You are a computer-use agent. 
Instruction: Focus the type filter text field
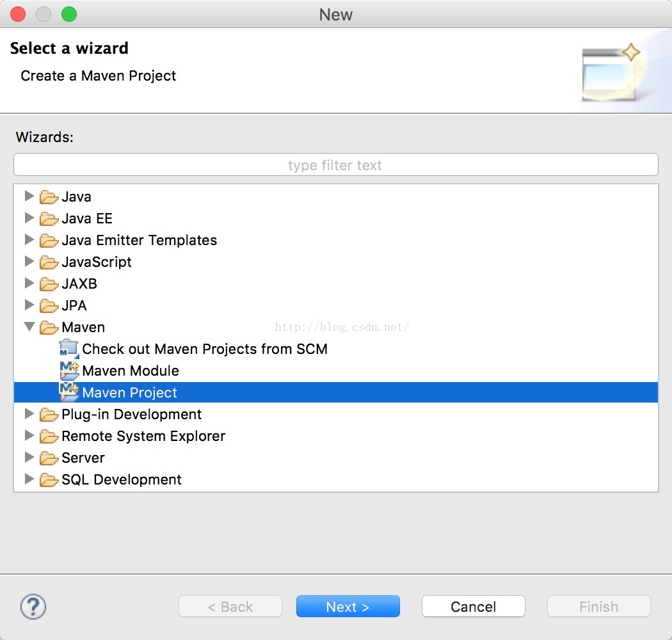tap(336, 165)
